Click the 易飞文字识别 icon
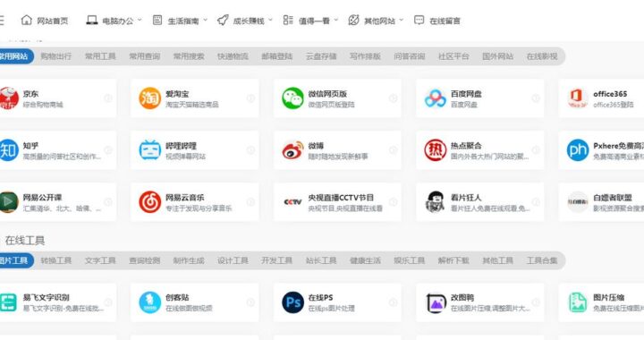This screenshot has width=644, height=340. [x=8, y=302]
